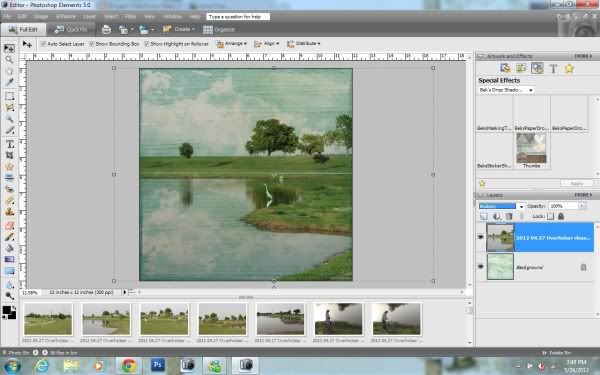Open the Enhance menu
The image size is (600, 375).
(66, 16)
